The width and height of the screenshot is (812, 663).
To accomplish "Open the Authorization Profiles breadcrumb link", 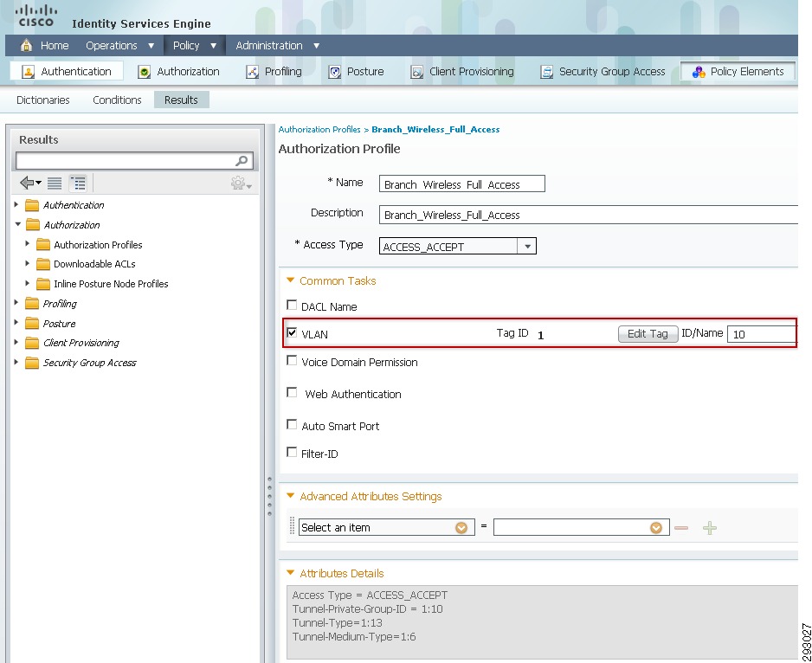I will pyautogui.click(x=319, y=130).
